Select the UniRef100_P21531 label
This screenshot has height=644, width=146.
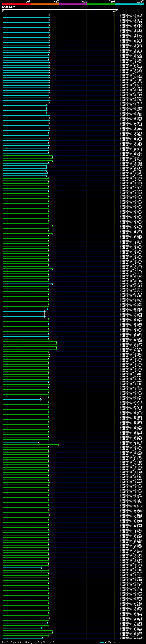pyautogui.click(x=131, y=299)
